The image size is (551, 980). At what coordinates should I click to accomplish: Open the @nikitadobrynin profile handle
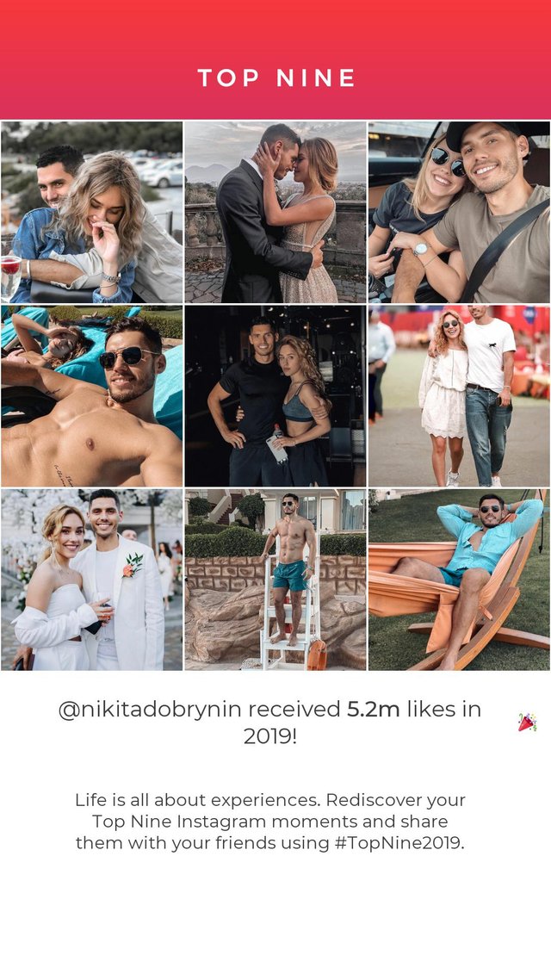click(x=151, y=710)
